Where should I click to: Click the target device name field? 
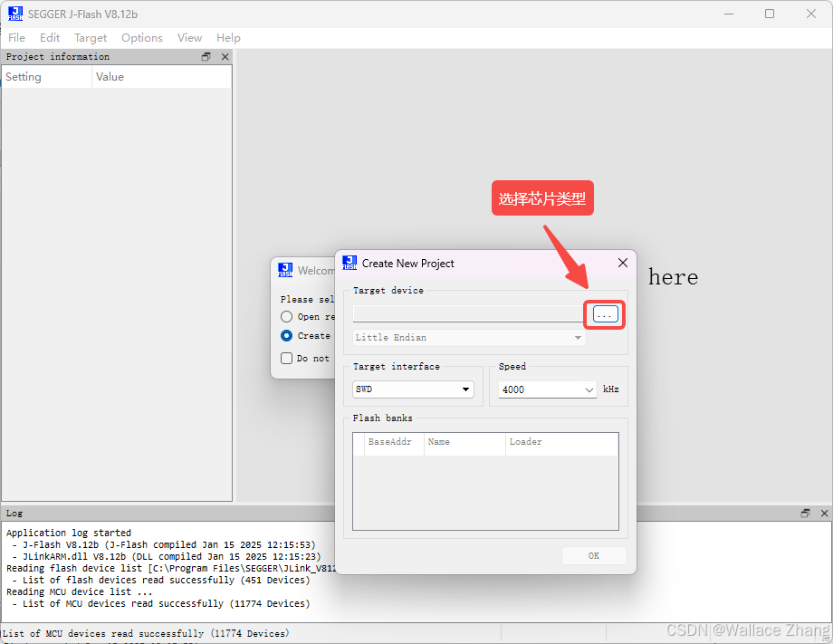pos(468,314)
